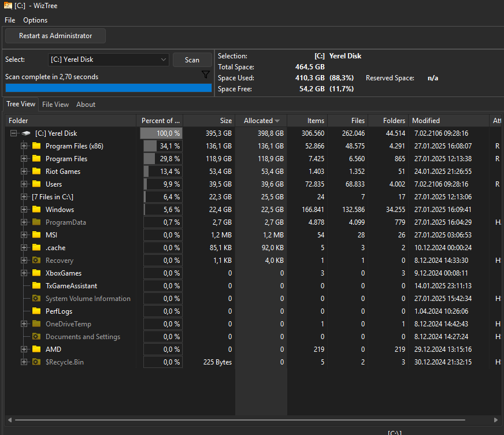Sort by the Folders column header

388,121
